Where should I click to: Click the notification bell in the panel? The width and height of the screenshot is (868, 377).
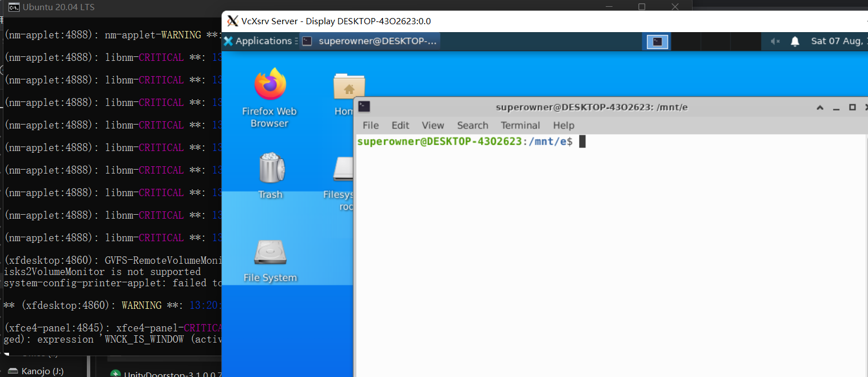795,41
